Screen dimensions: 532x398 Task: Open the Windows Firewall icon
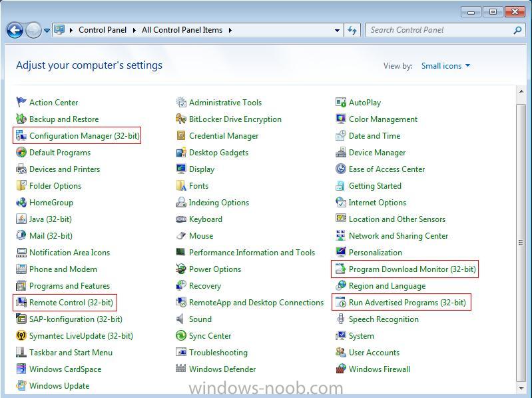pyautogui.click(x=341, y=369)
